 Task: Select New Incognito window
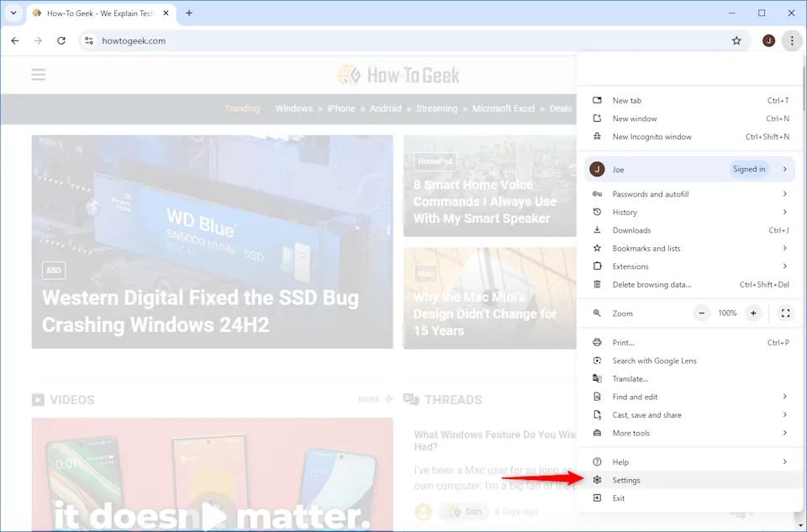coord(651,137)
